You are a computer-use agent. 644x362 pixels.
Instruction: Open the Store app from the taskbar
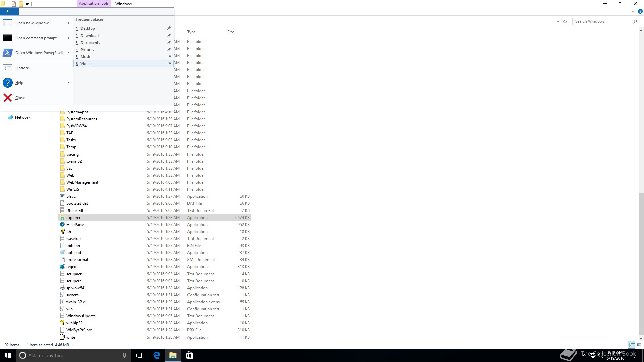click(189, 355)
